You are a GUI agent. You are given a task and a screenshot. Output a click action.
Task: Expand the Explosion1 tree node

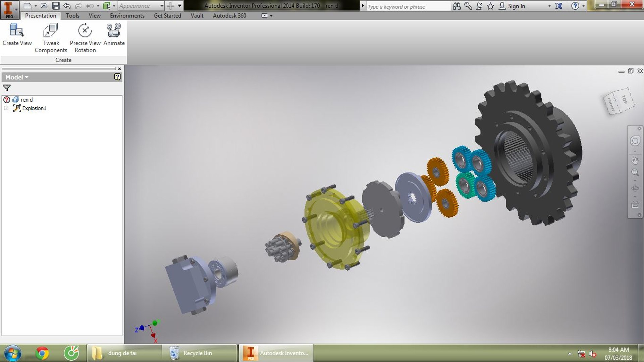(x=6, y=108)
